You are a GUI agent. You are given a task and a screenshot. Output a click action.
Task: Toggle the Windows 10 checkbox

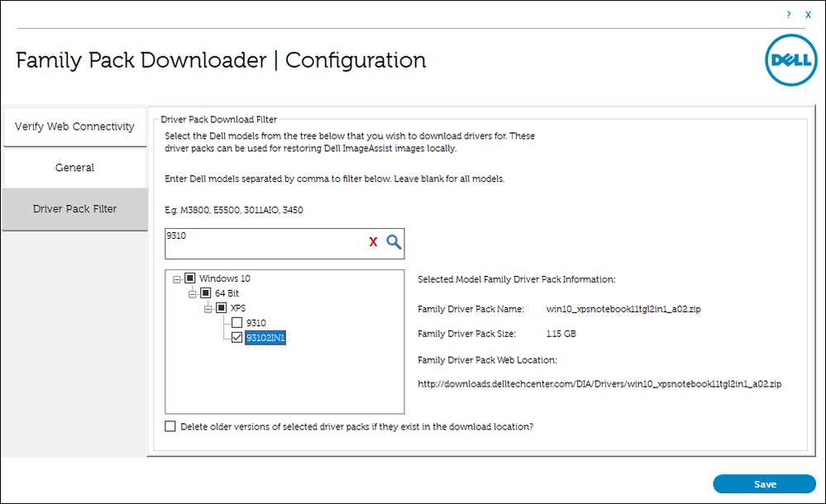[x=190, y=278]
